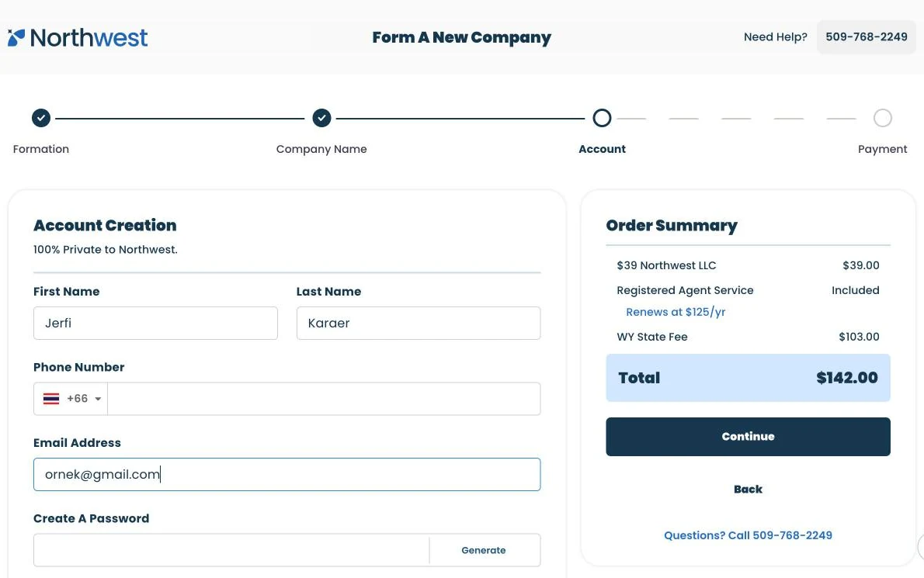This screenshot has height=578, width=924.
Task: Click the 509-768-2249 header phone button
Action: [x=867, y=37]
